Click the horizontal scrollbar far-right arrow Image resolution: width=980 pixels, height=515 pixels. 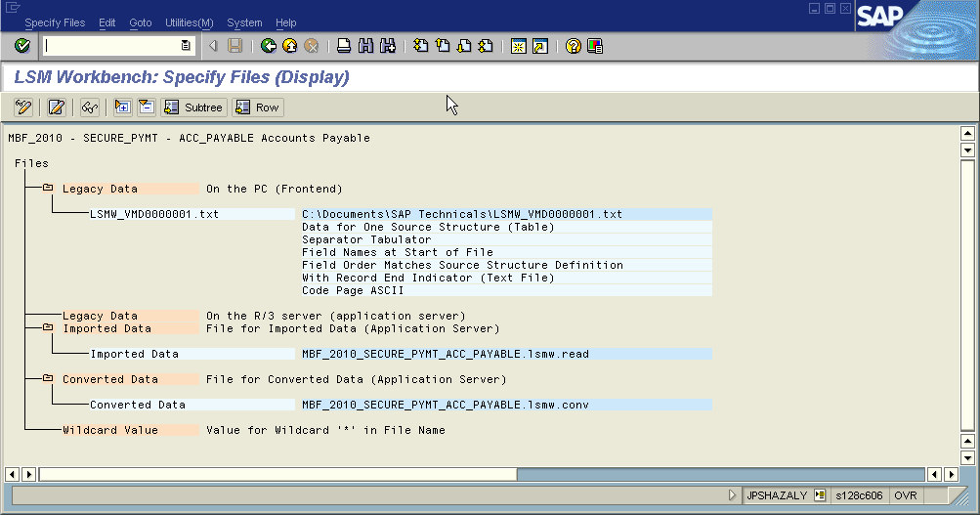(952, 474)
